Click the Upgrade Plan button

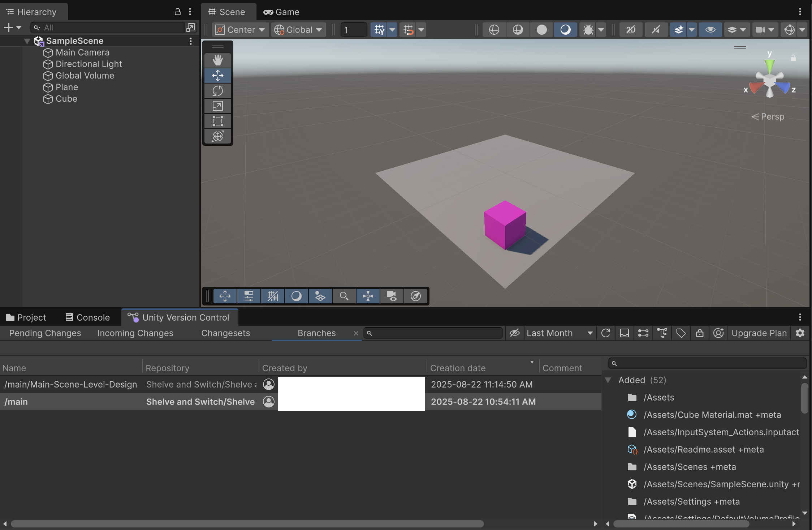pyautogui.click(x=759, y=333)
